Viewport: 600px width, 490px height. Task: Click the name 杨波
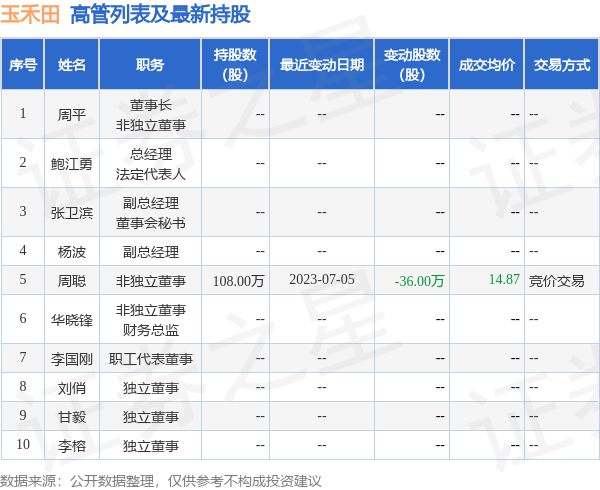[x=72, y=252]
